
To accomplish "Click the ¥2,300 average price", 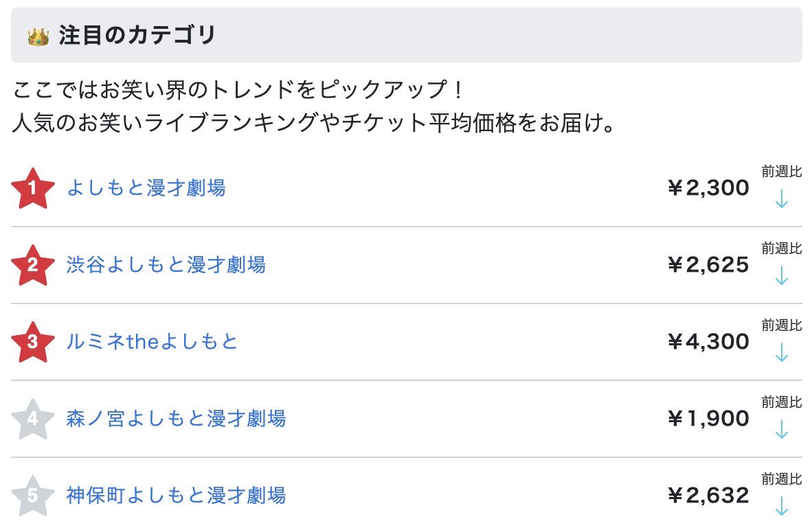I will click(x=708, y=188).
